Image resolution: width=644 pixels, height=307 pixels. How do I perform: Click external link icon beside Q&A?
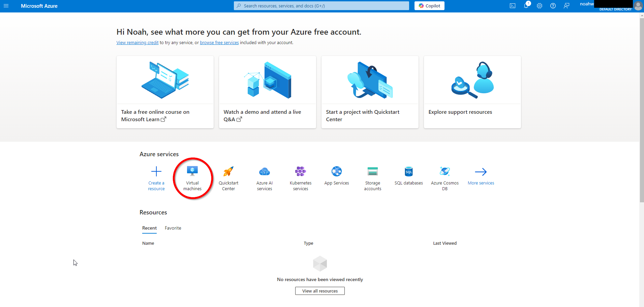coord(239,119)
